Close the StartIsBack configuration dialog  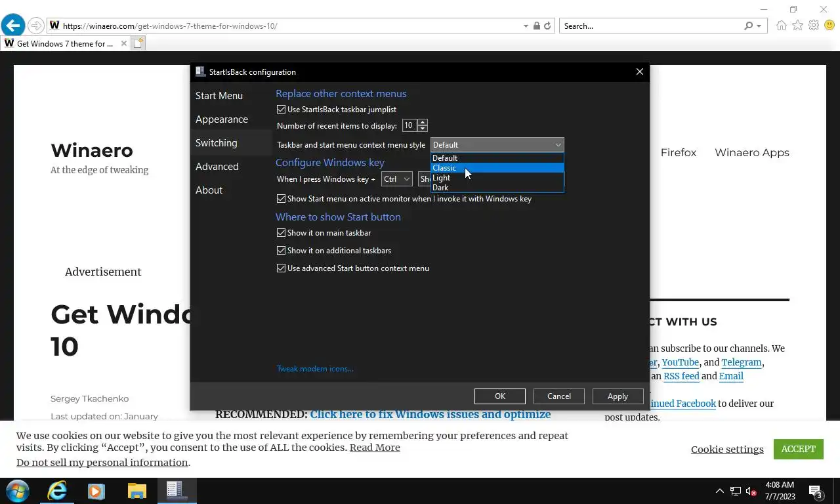[639, 72]
